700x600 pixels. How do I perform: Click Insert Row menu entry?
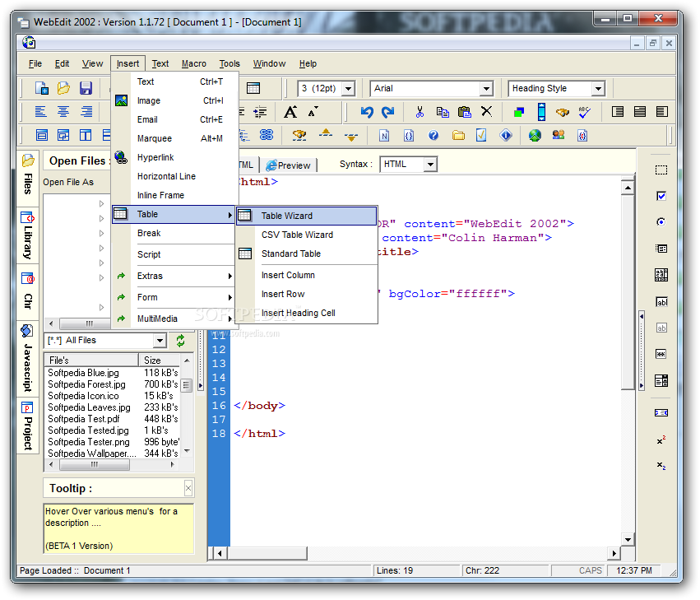click(x=306, y=294)
